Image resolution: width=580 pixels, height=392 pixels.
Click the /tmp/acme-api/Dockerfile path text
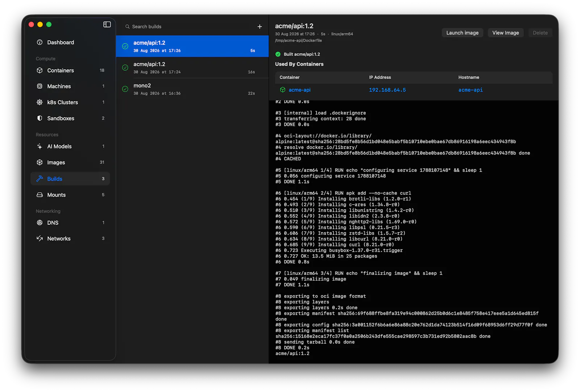[x=298, y=41]
